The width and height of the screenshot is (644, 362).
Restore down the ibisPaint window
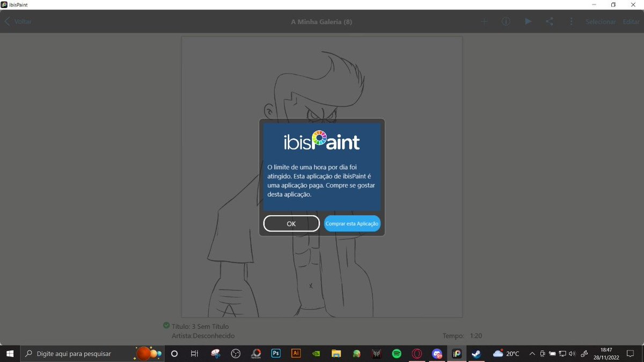pyautogui.click(x=613, y=5)
